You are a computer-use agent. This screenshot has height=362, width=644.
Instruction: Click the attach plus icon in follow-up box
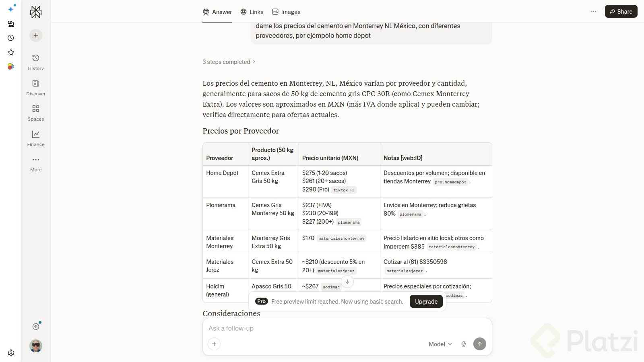pos(214,344)
